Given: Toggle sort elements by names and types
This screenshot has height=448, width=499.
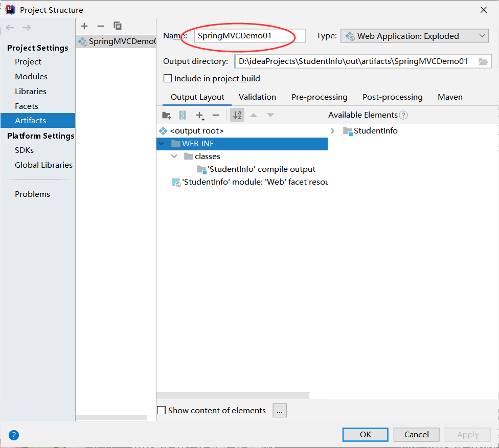Looking at the screenshot, I should pos(237,115).
